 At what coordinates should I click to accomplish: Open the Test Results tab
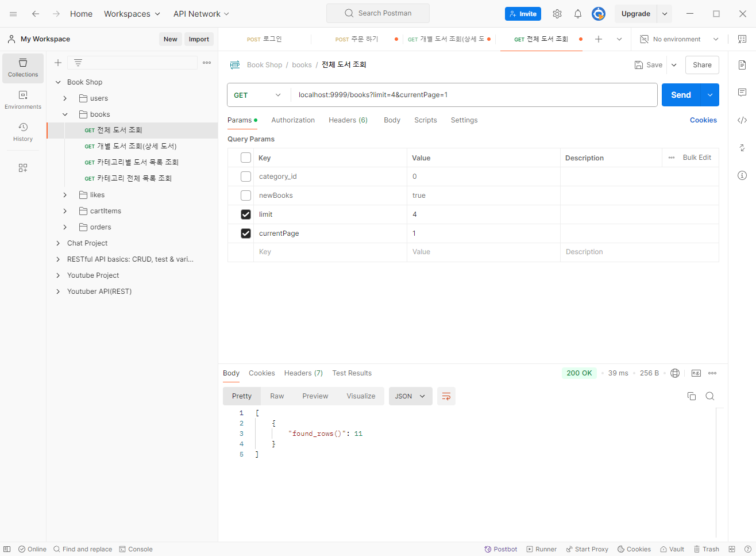(352, 373)
